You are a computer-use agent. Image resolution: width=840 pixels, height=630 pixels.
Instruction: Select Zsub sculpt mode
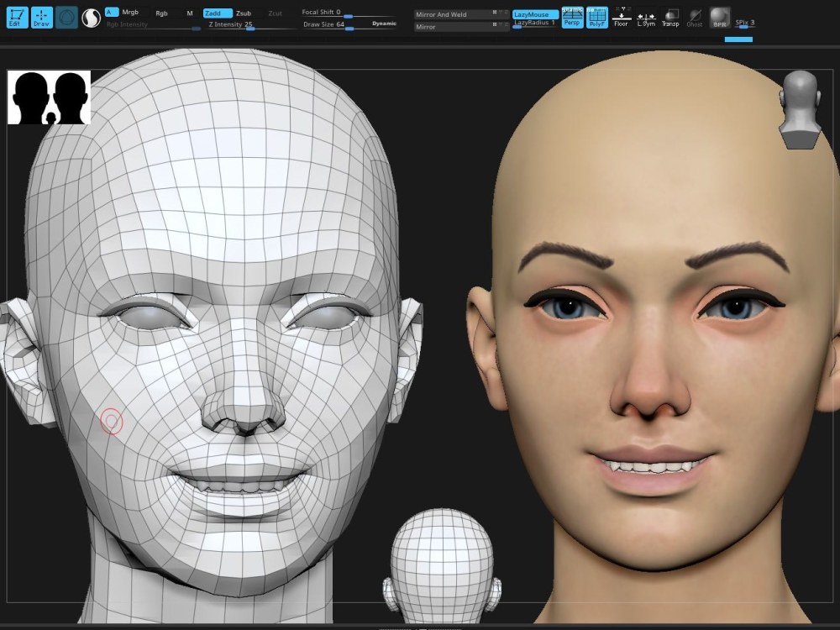244,13
